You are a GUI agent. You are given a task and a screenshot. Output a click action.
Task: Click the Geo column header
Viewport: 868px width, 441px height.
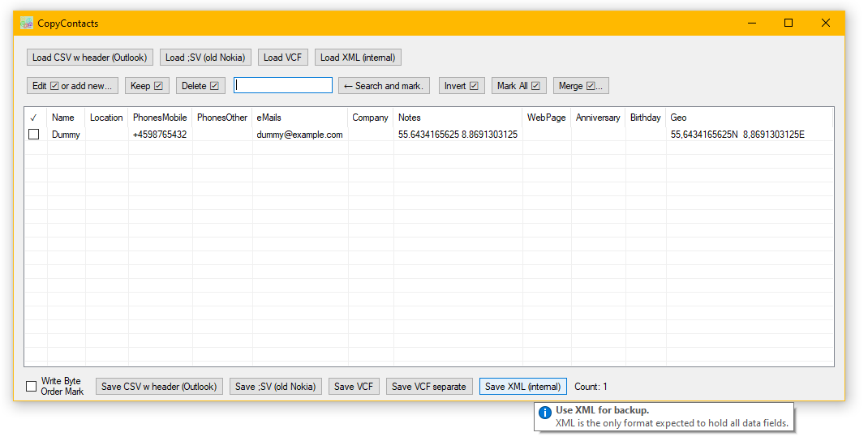click(749, 118)
